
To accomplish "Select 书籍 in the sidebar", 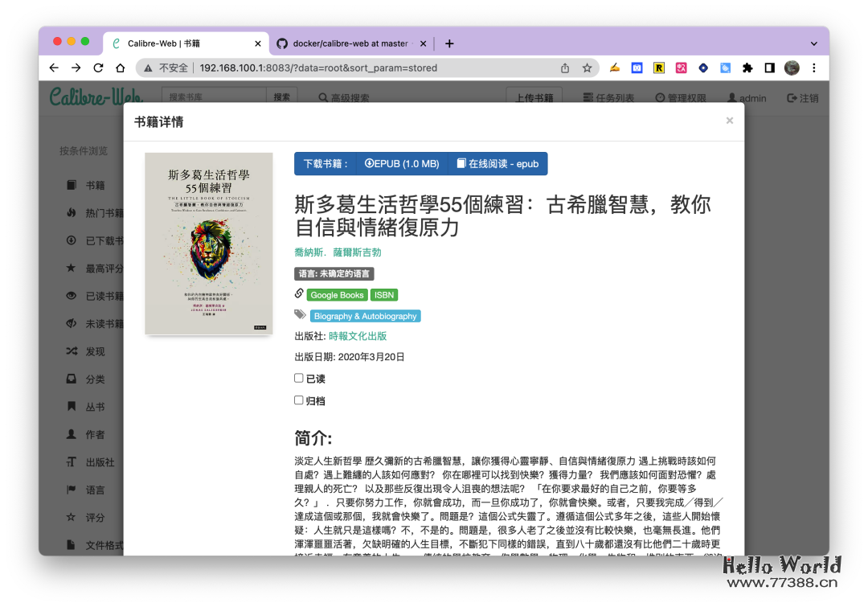I will point(86,185).
